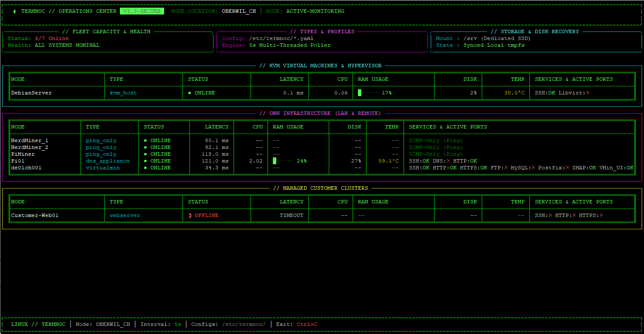The width and height of the screenshot is (644, 334).
Task: Click the LATENCY column header in KVM table
Action: coord(292,79)
